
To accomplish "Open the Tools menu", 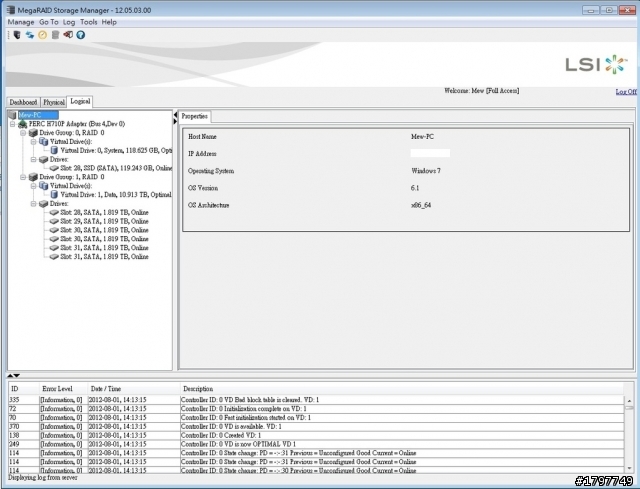I will pos(89,22).
